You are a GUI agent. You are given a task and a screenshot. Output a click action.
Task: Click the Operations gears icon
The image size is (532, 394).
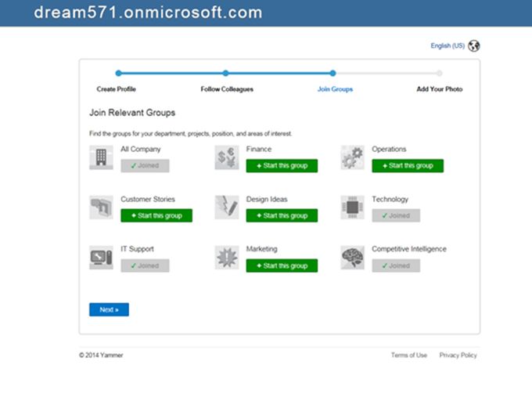tap(352, 157)
